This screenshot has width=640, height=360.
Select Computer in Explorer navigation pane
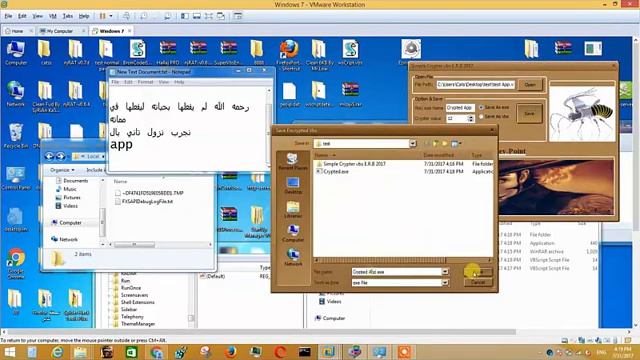pyautogui.click(x=67, y=223)
